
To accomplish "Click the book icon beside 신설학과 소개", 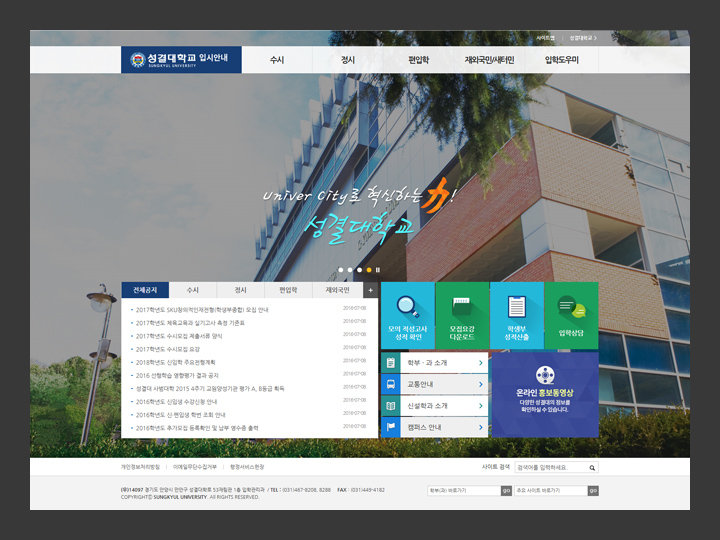I will [391, 406].
